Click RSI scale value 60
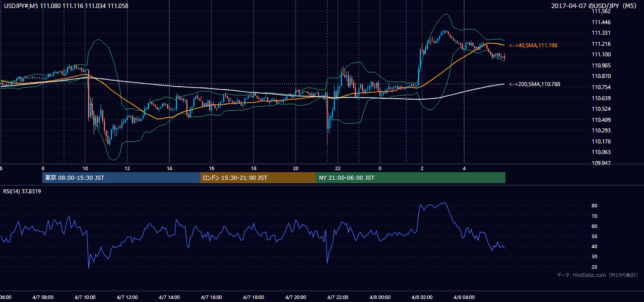644x302 pixels. [595, 226]
